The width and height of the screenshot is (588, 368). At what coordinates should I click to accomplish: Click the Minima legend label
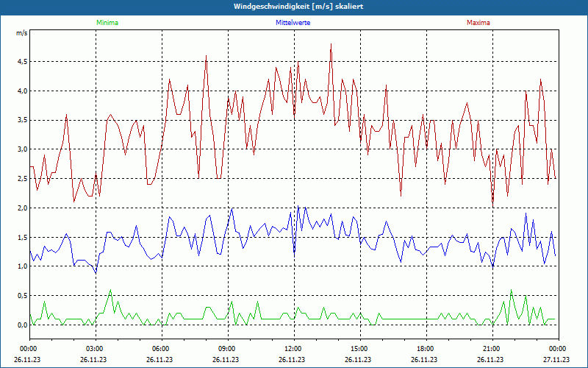click(107, 23)
